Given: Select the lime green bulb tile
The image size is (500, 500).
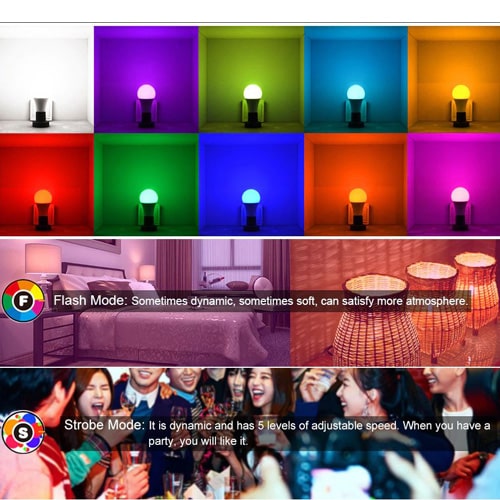Looking at the screenshot, I should click(x=251, y=79).
